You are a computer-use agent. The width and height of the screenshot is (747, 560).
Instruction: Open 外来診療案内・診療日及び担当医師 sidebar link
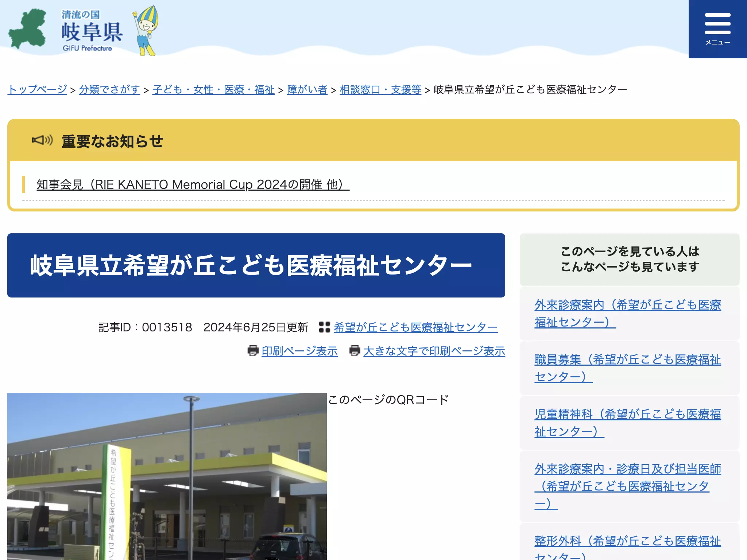click(628, 486)
